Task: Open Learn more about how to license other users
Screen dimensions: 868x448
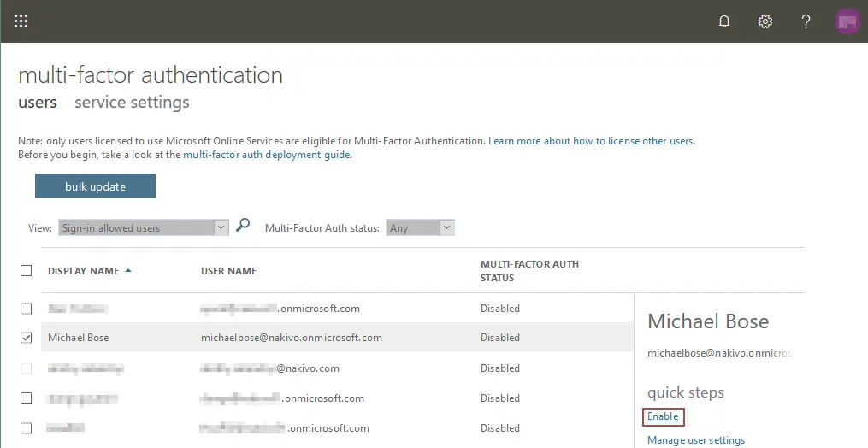Action: pyautogui.click(x=591, y=141)
